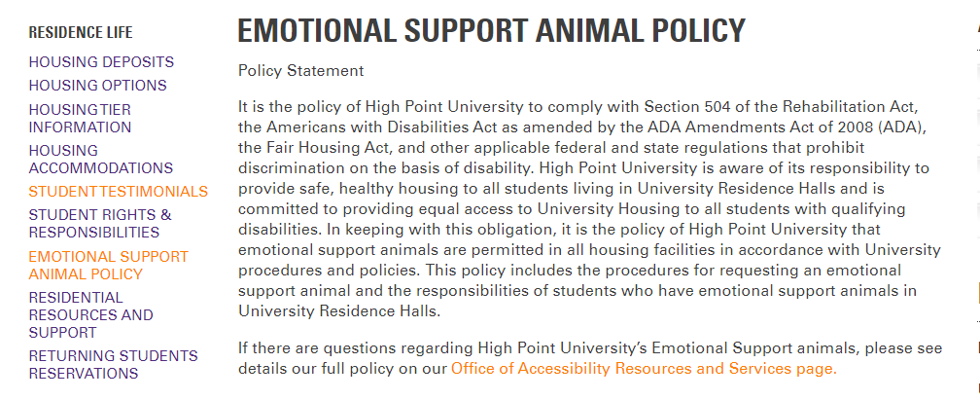Select Emotional Support Animal Policy sidebar item
This screenshot has height=400, width=980.
(x=108, y=266)
